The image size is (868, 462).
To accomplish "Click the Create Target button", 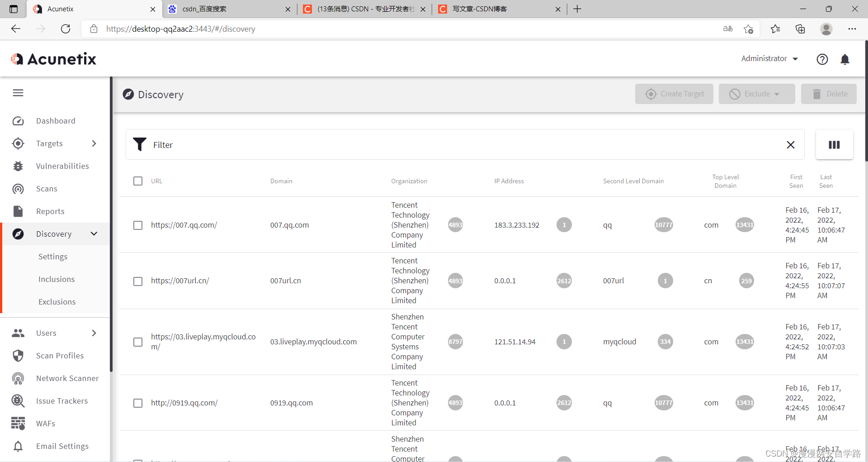I will 674,94.
